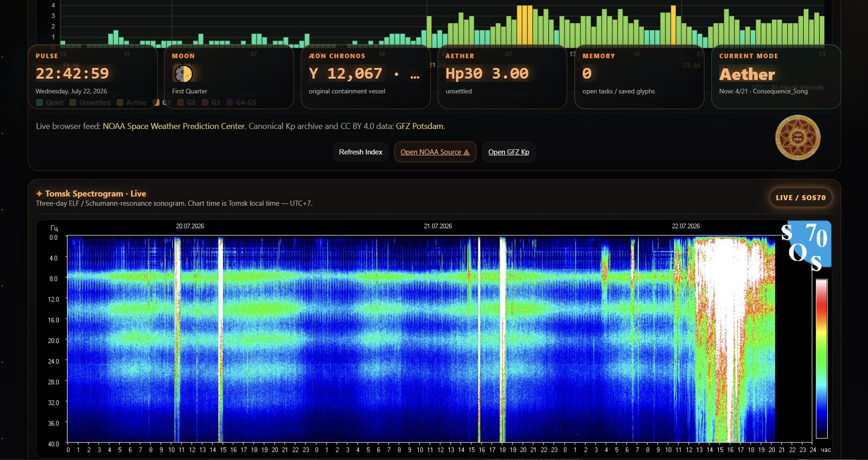The image size is (868, 460).
Task: Click the 'original containment vessel' text
Action: 347,91
